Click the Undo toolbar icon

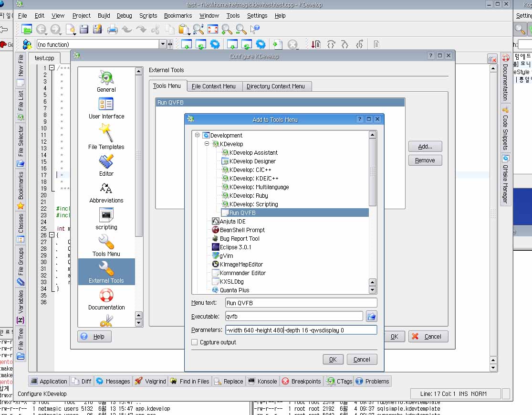(x=127, y=29)
